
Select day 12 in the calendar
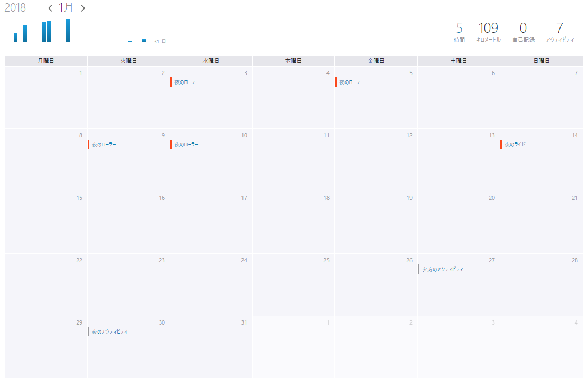(376, 160)
